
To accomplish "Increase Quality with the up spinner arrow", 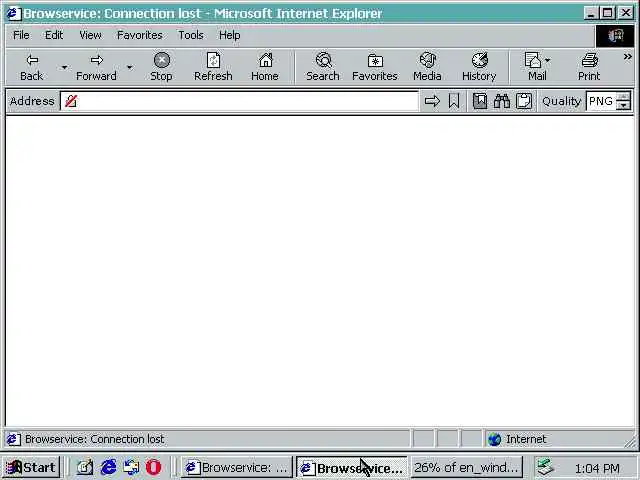I will coord(623,97).
